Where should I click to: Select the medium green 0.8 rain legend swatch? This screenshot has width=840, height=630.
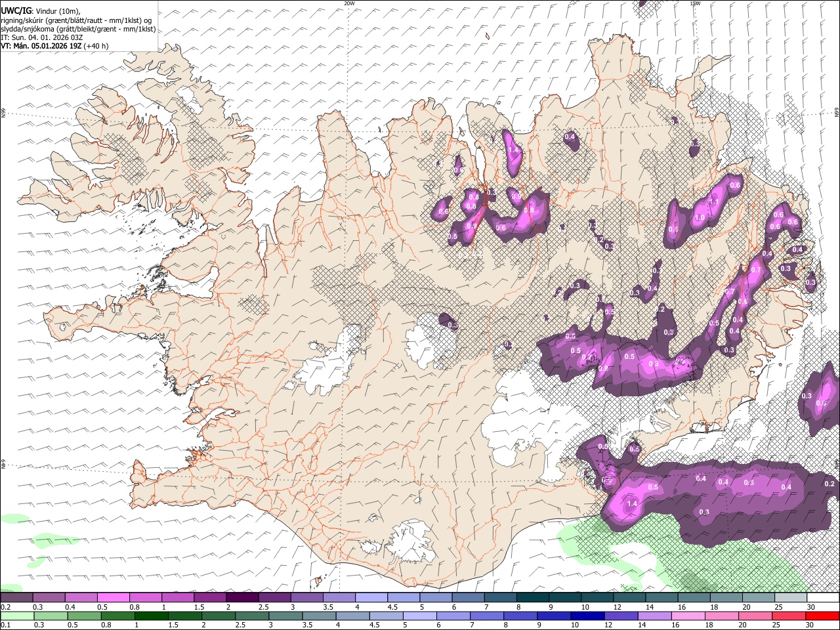117,616
